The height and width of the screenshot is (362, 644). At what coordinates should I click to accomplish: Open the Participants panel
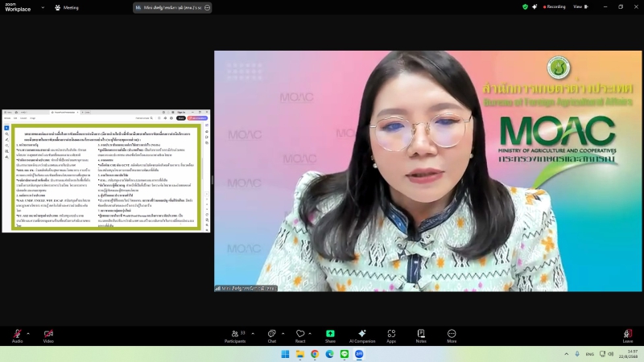(x=235, y=334)
